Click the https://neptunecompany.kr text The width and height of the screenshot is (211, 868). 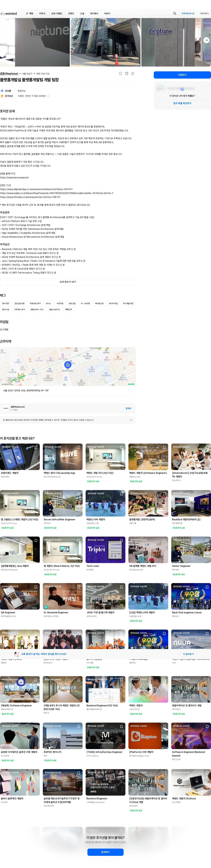tap(14, 178)
